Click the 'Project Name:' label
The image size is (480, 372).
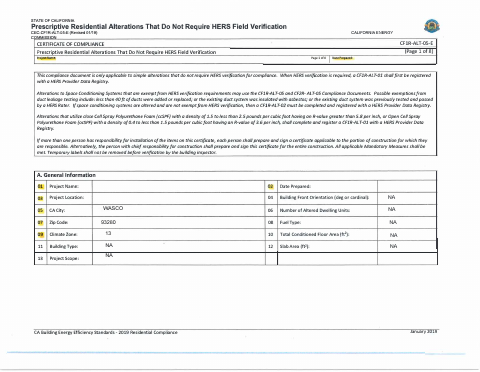coord(64,186)
